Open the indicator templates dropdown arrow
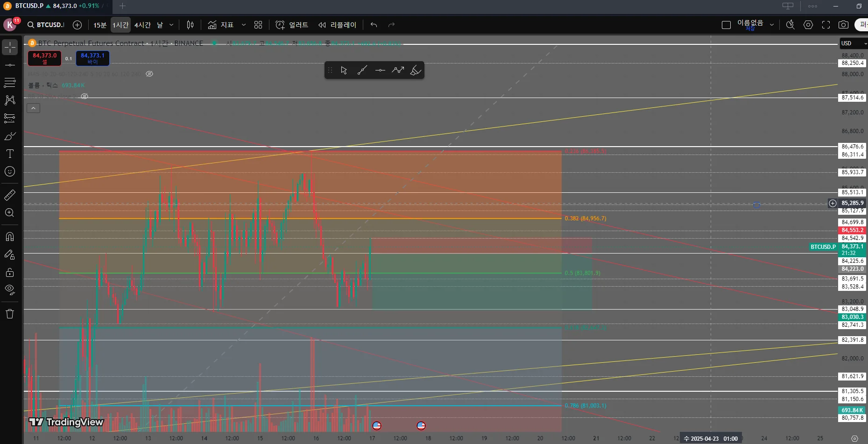Image resolution: width=868 pixels, height=444 pixels. (243, 25)
